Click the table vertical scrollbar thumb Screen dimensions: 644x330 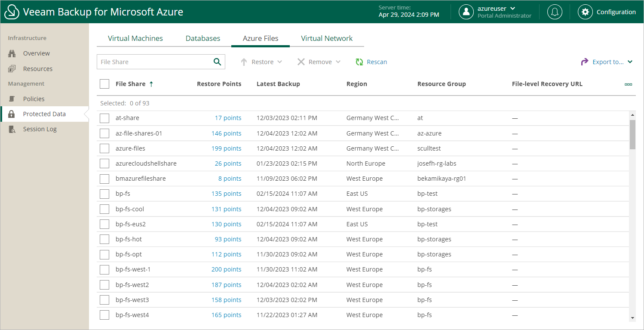[632, 135]
